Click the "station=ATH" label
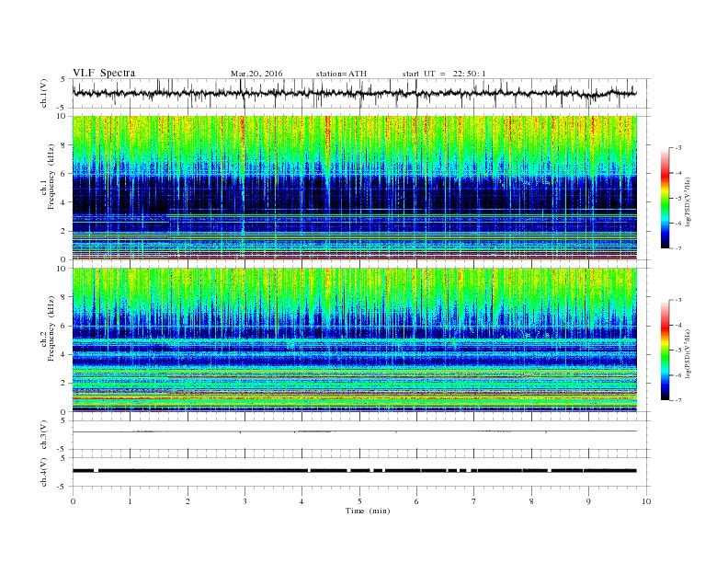 tap(341, 74)
